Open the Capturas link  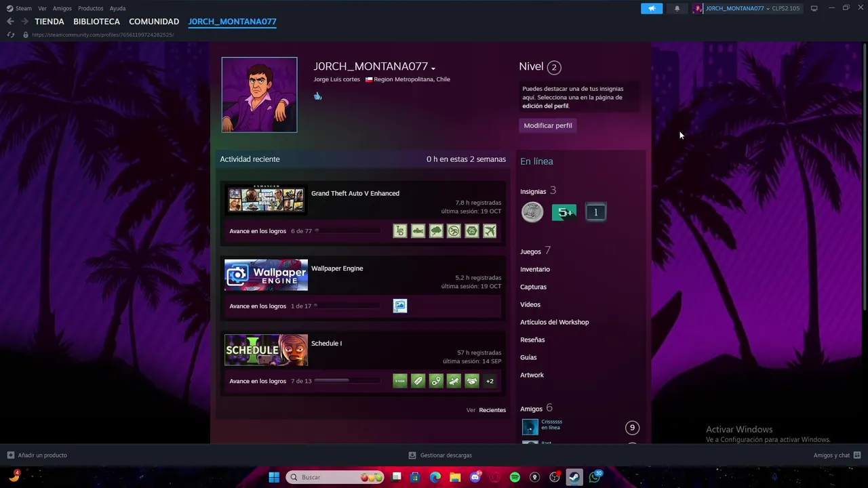533,287
